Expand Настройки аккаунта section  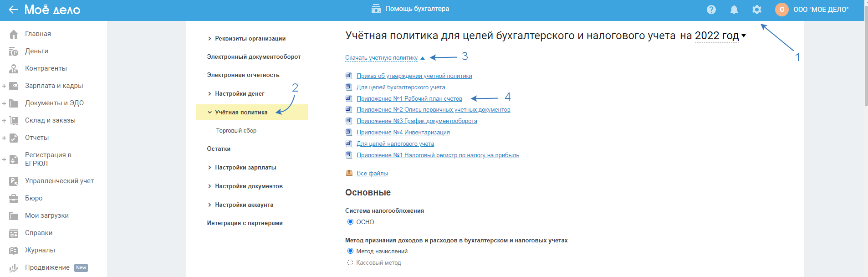(209, 205)
